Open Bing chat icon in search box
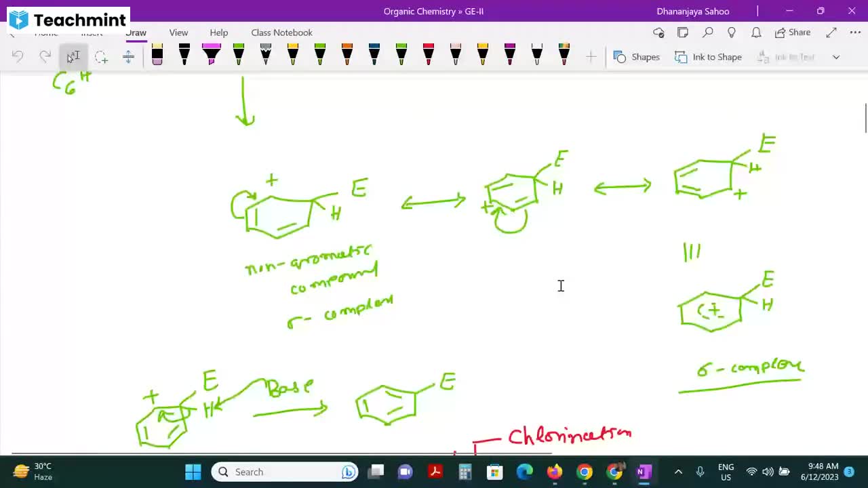The image size is (868, 488). [x=349, y=472]
